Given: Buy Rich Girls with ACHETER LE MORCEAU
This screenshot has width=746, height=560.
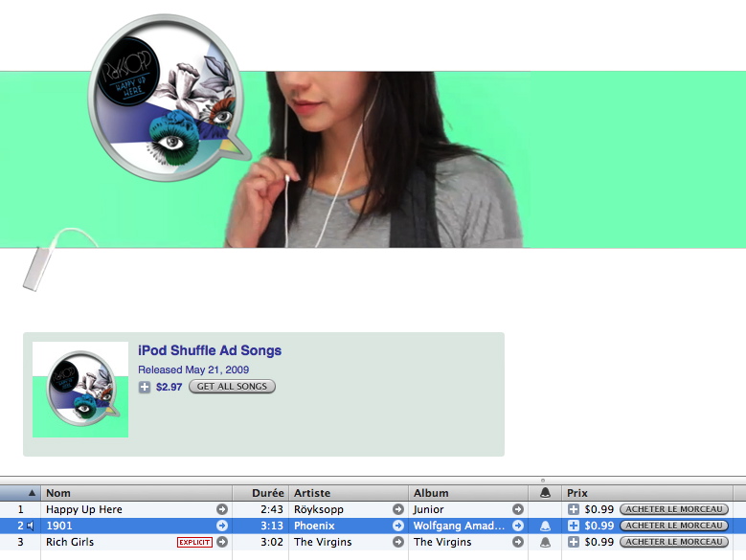Looking at the screenshot, I should 674,542.
